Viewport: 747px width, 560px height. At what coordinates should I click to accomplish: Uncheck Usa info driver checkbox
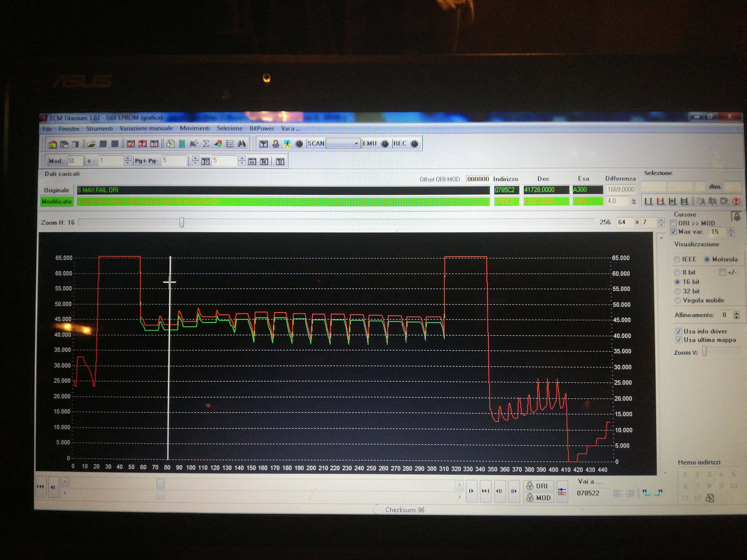click(x=678, y=331)
